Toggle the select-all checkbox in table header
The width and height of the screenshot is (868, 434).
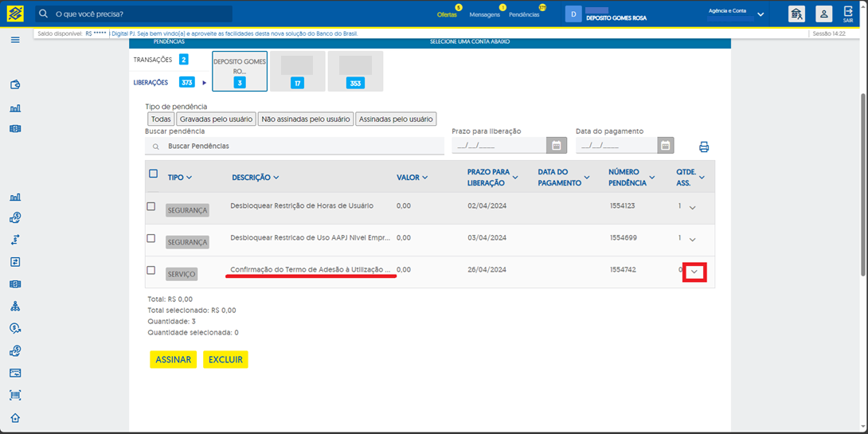pyautogui.click(x=154, y=174)
